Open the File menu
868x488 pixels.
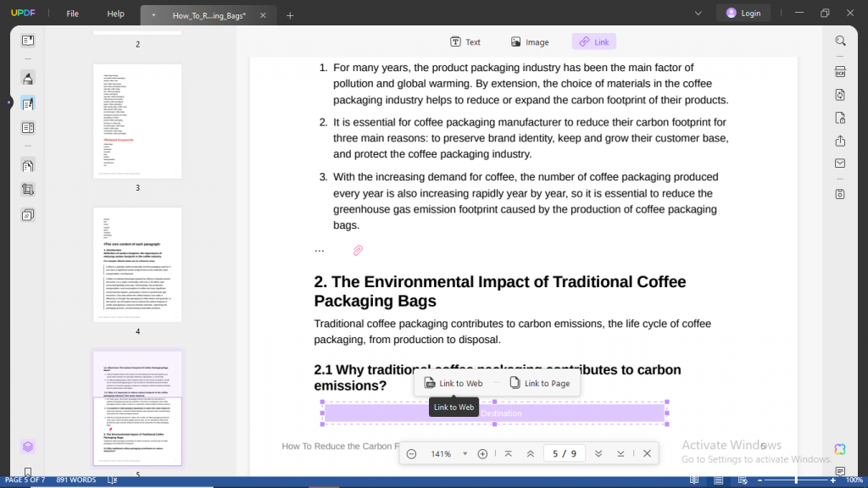pos(73,14)
